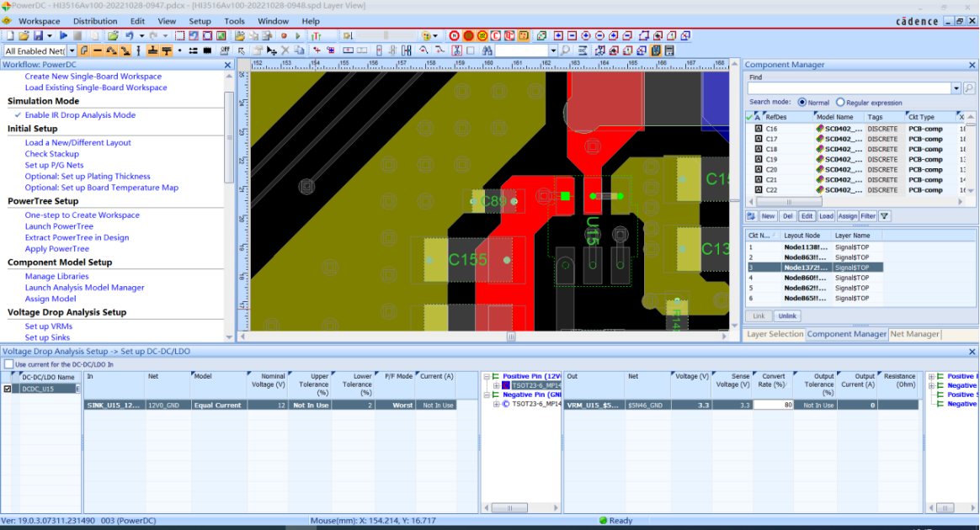
Task: Click the green bar chart toolbar icon
Action: click(317, 35)
